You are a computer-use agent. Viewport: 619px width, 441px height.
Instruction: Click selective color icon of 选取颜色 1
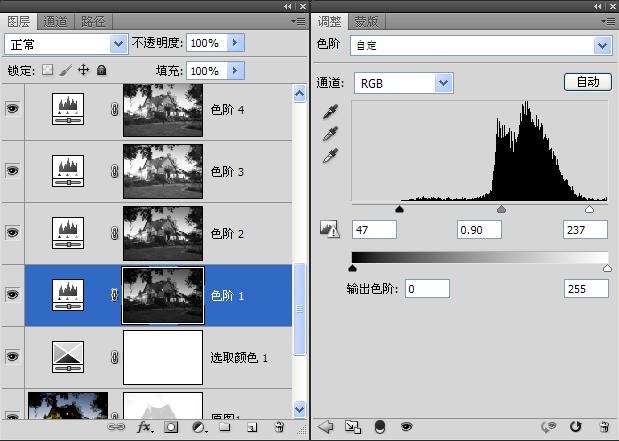pyautogui.click(x=68, y=357)
